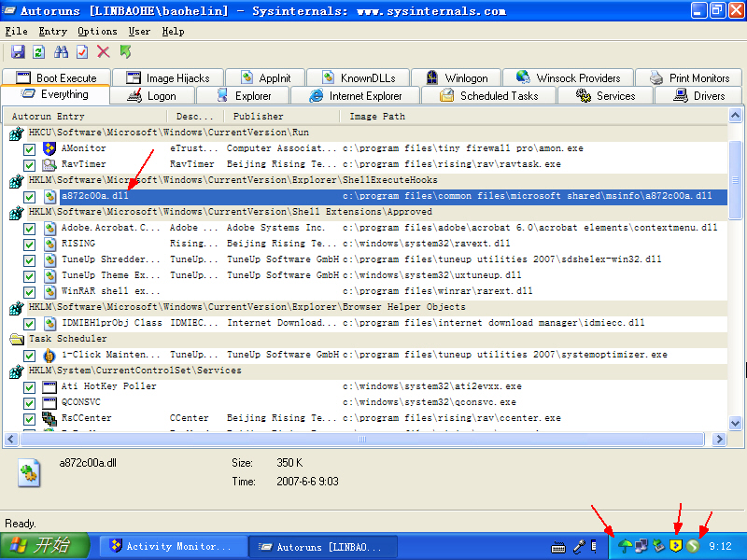Click the Windows Start button

coord(45,546)
